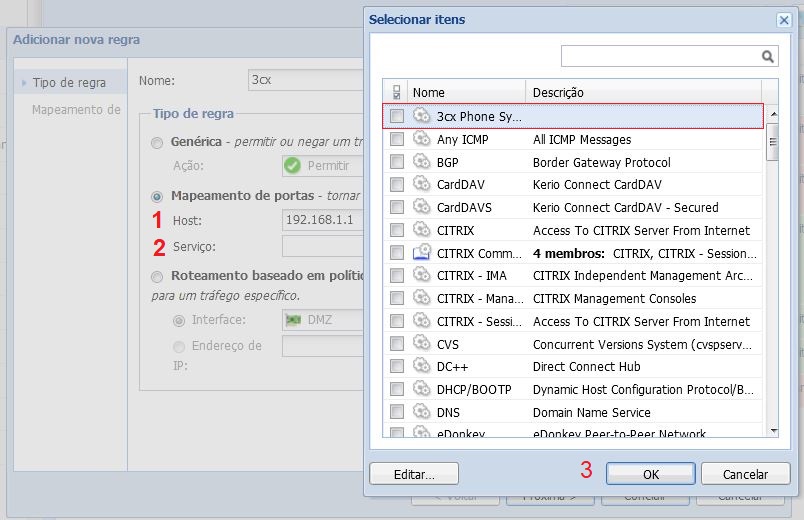Viewport: 804px width, 520px height.
Task: Check the DNS checkbox
Action: (396, 412)
